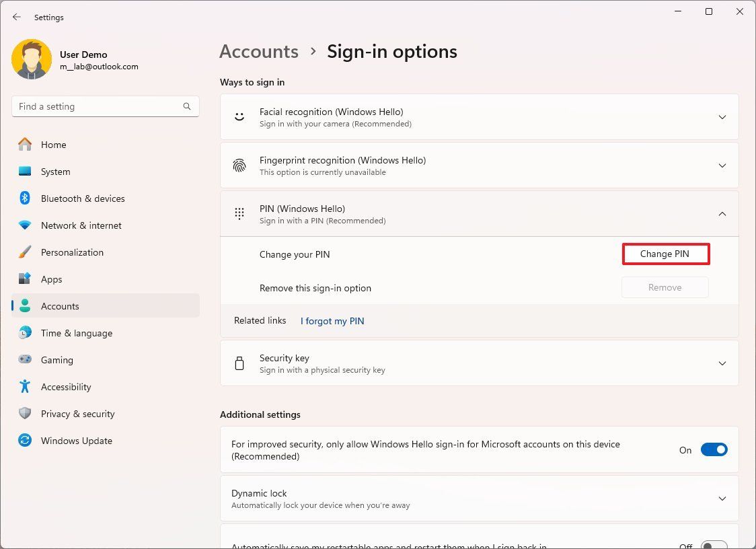
Task: Click the Personalization paintbrush icon
Action: pyautogui.click(x=25, y=252)
